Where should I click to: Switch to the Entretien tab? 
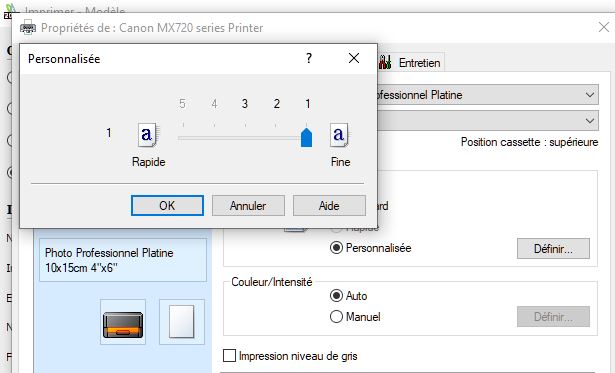[x=411, y=62]
